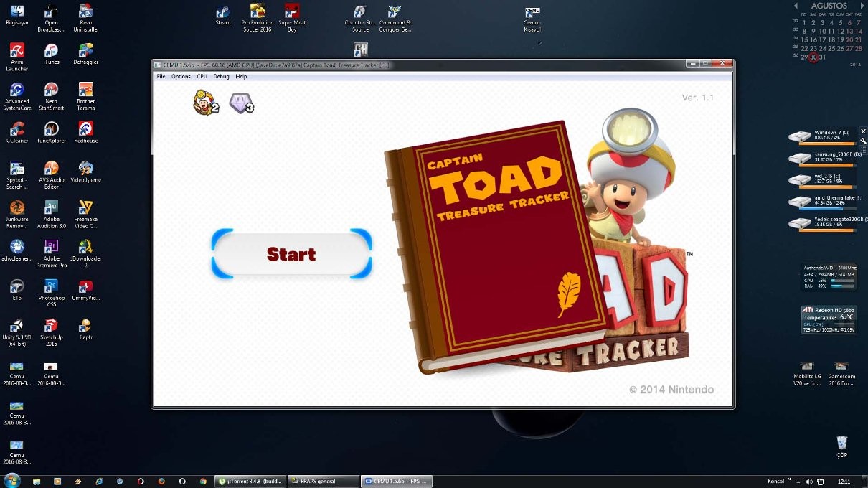Switch to the FRAPS general taskbar window
Viewport: 868px width, 488px height.
pyautogui.click(x=323, y=481)
